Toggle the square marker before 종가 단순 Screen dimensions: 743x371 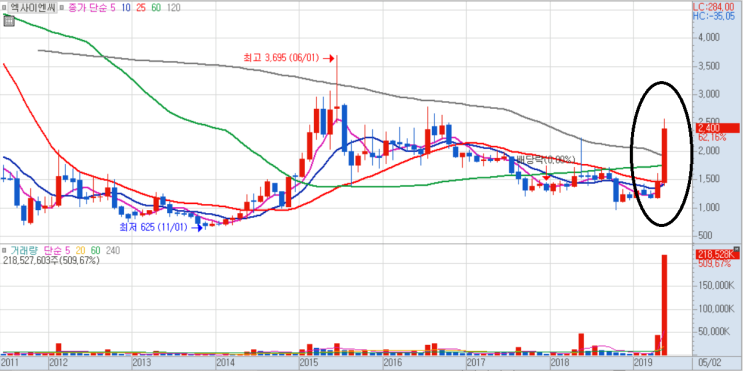[62, 8]
